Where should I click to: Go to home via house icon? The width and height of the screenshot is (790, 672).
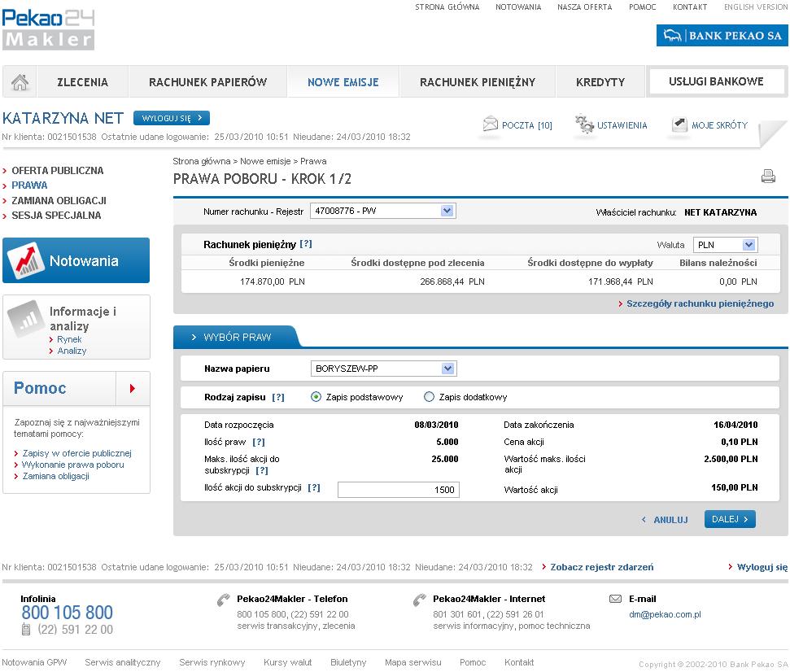(20, 81)
